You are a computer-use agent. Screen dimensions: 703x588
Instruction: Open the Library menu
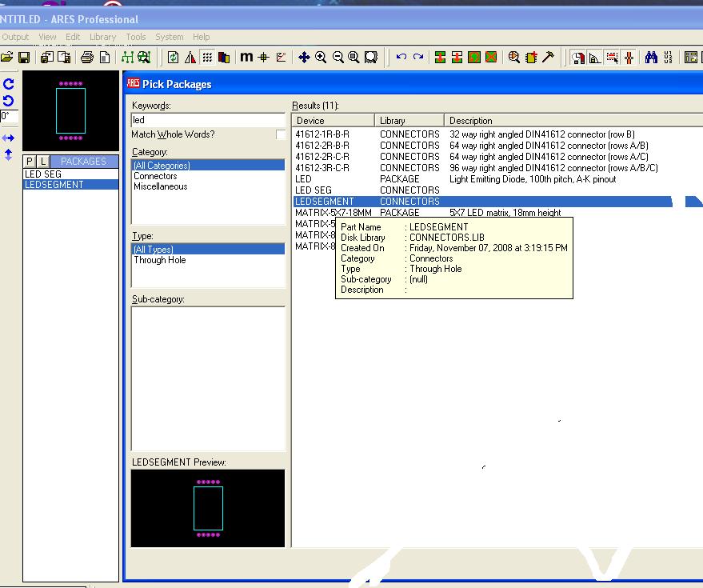pos(102,37)
